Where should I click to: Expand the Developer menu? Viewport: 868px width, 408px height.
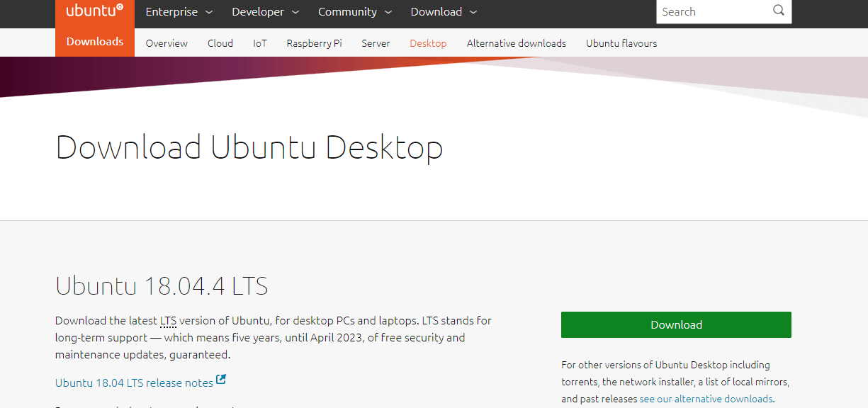click(266, 12)
